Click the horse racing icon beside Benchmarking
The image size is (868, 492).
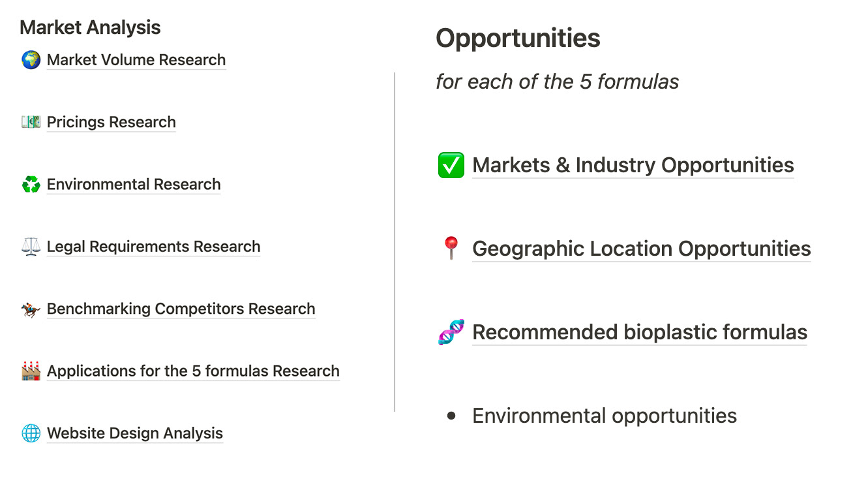pyautogui.click(x=31, y=309)
